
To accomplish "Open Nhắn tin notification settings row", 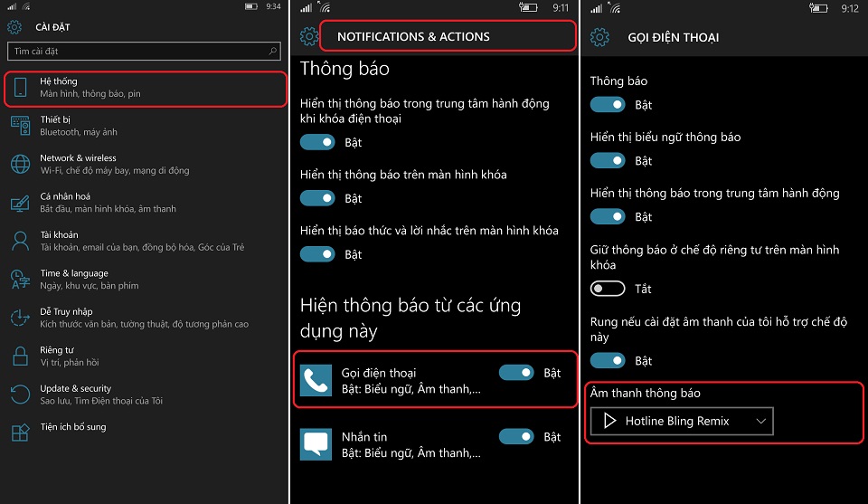I will point(435,444).
